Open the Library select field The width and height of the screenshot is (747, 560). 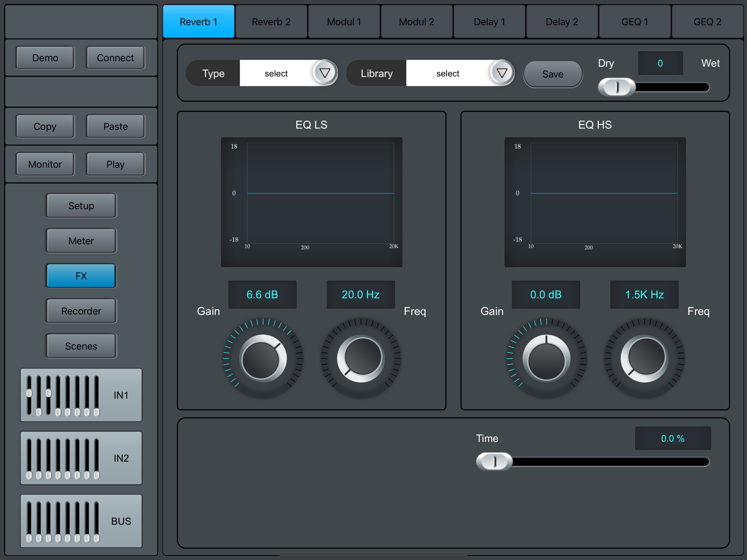pyautogui.click(x=447, y=73)
